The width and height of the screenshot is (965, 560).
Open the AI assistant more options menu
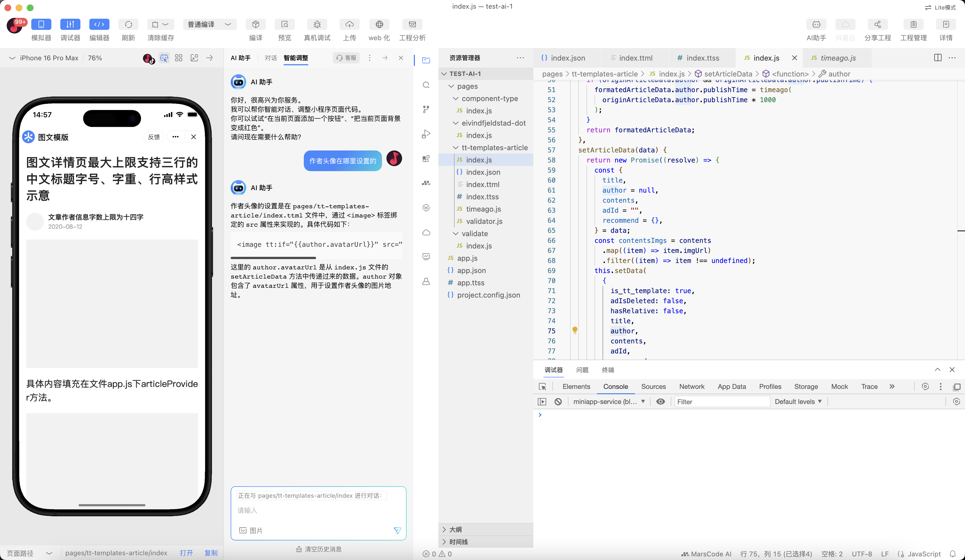click(x=369, y=58)
